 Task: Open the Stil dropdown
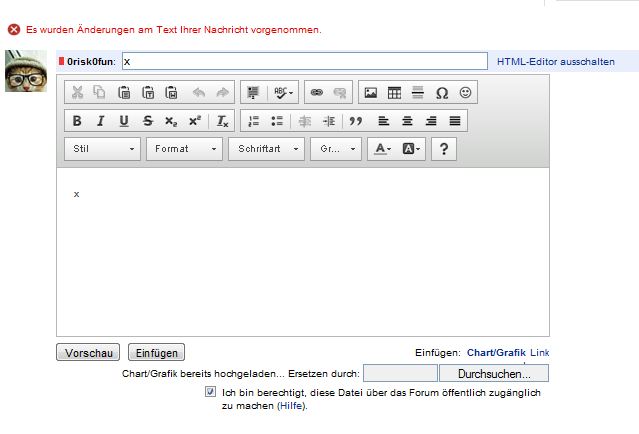tap(102, 149)
